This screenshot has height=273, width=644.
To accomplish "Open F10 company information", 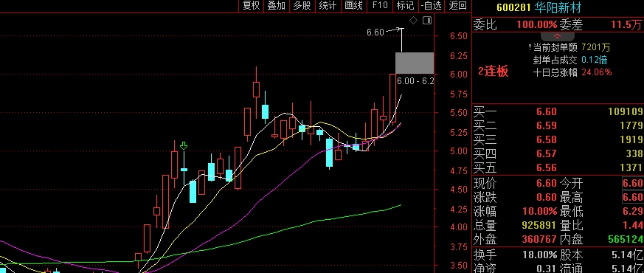I will [x=379, y=5].
